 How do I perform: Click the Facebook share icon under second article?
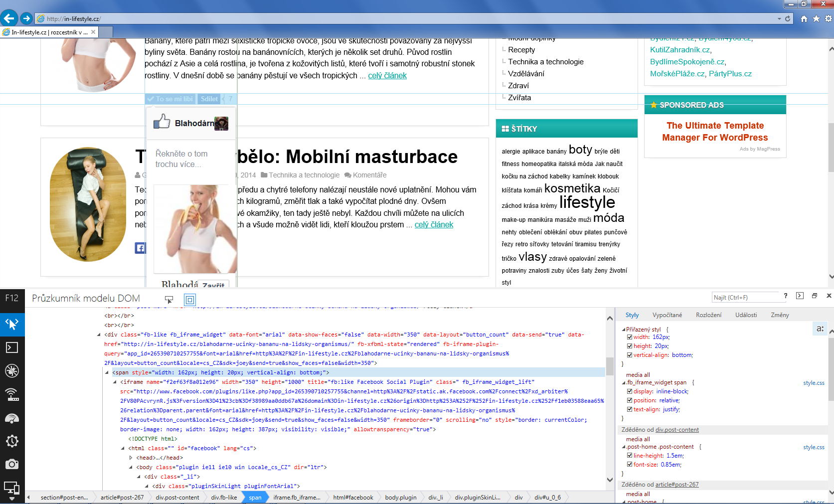point(140,248)
